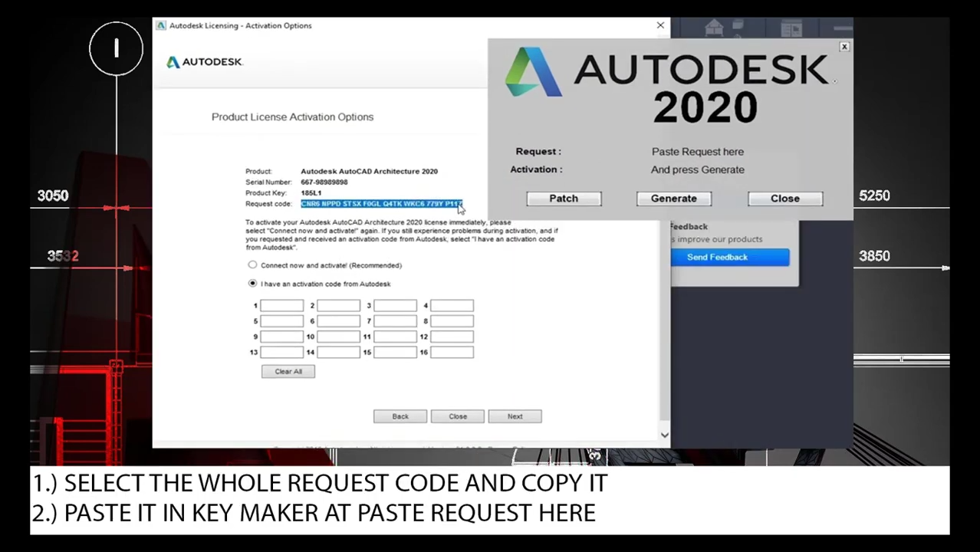Click the Next button in licensing dialog

[x=515, y=416]
